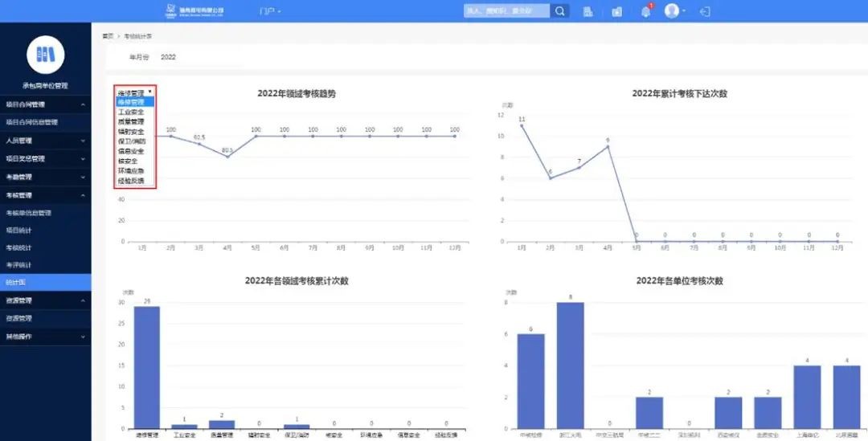Open the notification bell with red badge
The width and height of the screenshot is (868, 441).
(x=645, y=11)
